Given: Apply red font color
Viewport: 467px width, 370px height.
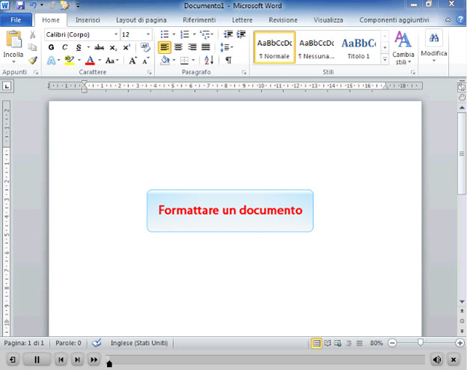Looking at the screenshot, I should [90, 60].
